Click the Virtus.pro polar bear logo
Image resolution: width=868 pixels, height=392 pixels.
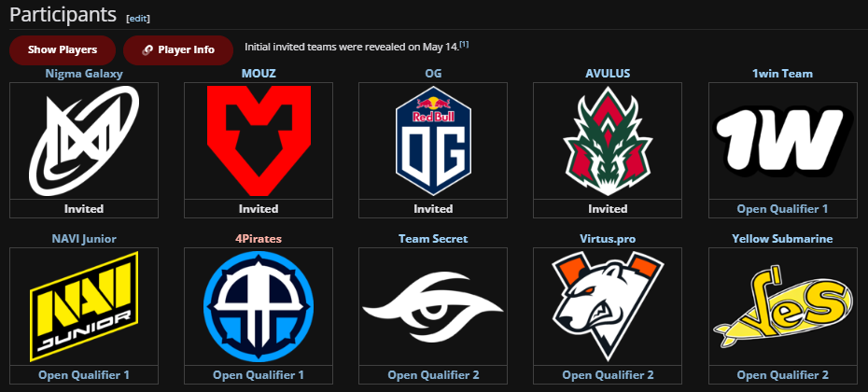608,306
